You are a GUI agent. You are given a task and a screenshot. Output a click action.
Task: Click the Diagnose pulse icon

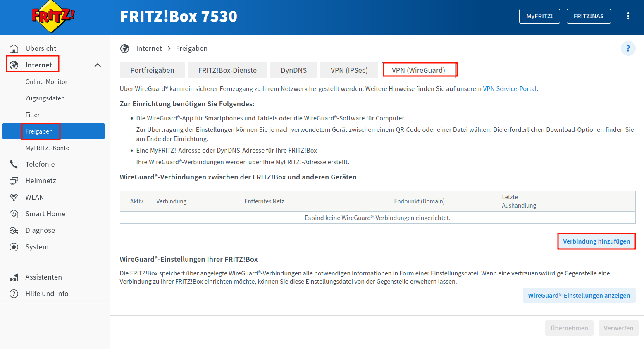pyautogui.click(x=14, y=230)
